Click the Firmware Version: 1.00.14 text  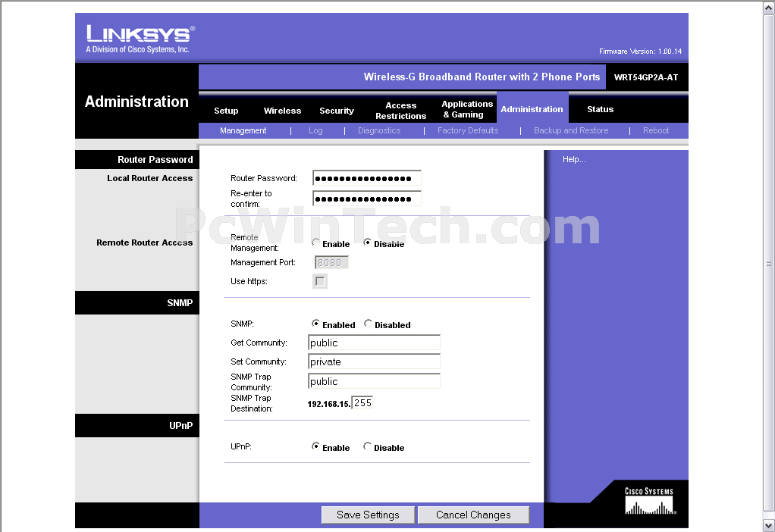[640, 52]
